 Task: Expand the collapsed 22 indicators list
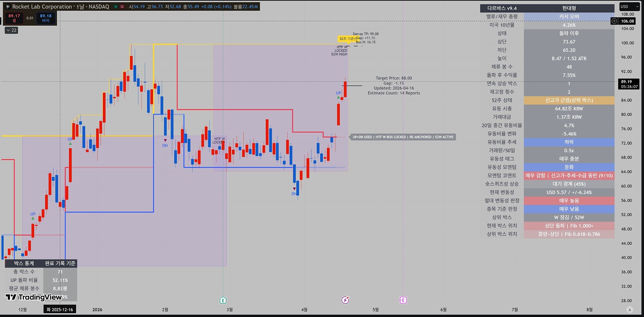(x=11, y=30)
